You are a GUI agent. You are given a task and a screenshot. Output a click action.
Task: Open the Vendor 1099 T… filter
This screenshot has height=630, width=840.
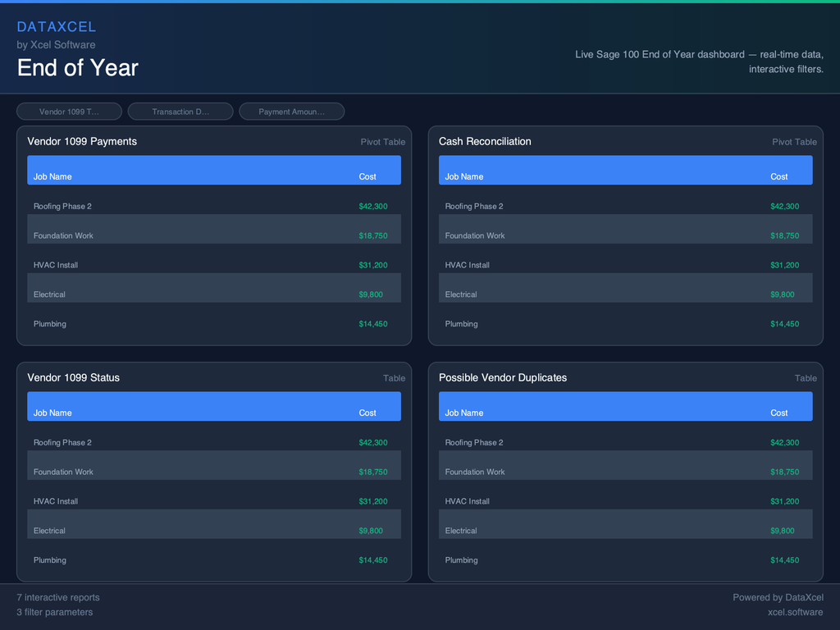point(69,112)
